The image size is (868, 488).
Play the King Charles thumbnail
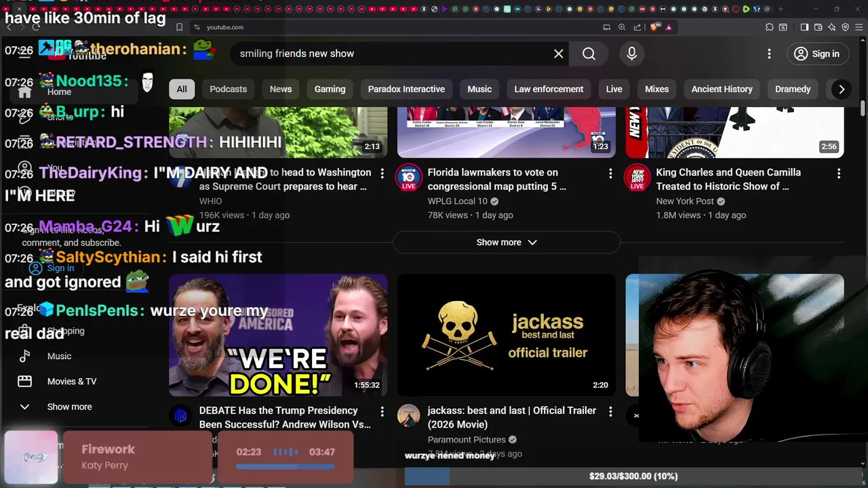point(735,132)
